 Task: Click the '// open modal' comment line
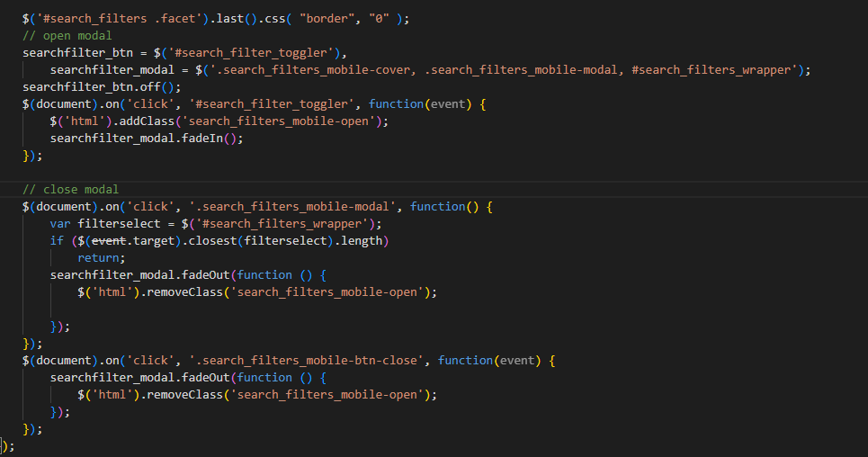(x=67, y=35)
